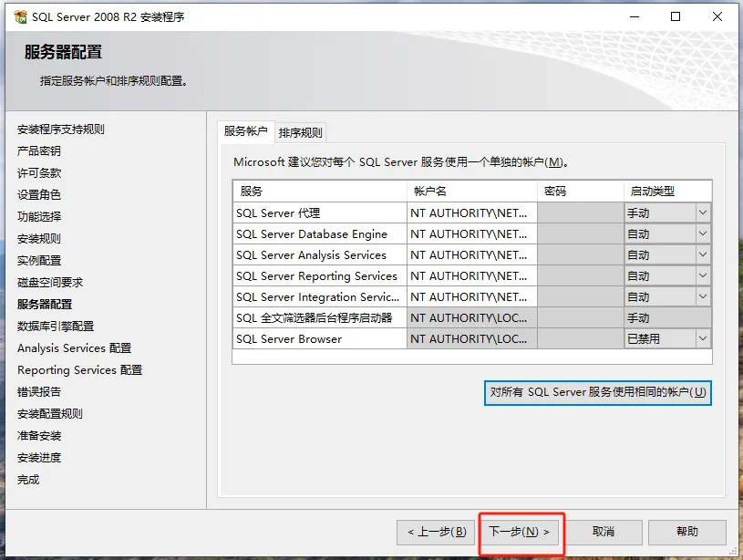Minimize the SQL Server 2008 R2 setup window
Image resolution: width=743 pixels, height=560 pixels.
point(635,16)
